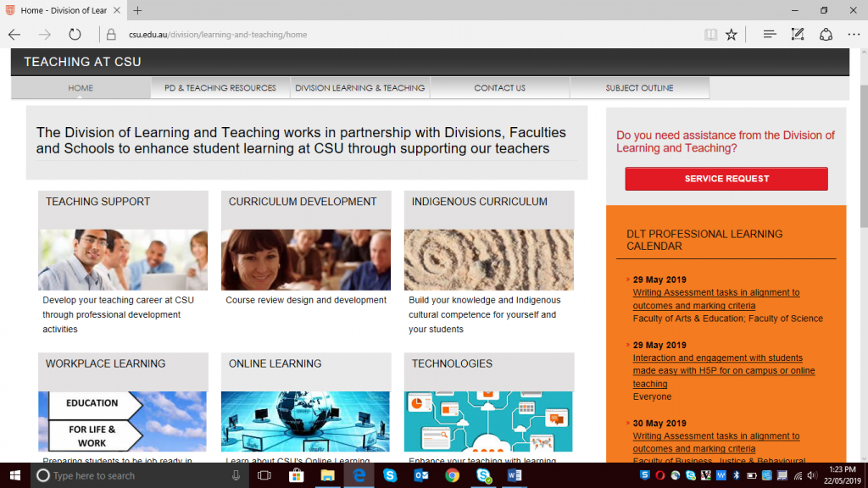This screenshot has width=868, height=488.
Task: Click ONLINE LEARNING heading
Action: tap(275, 363)
